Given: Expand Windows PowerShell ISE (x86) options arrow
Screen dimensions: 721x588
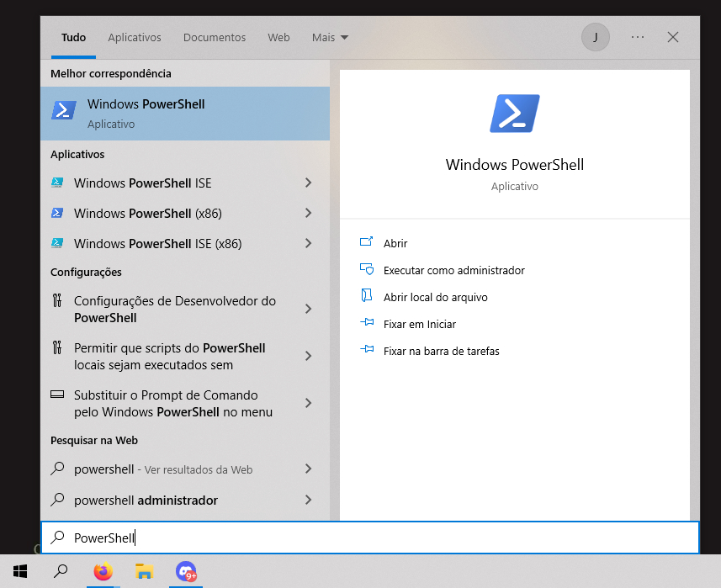Looking at the screenshot, I should pos(309,243).
